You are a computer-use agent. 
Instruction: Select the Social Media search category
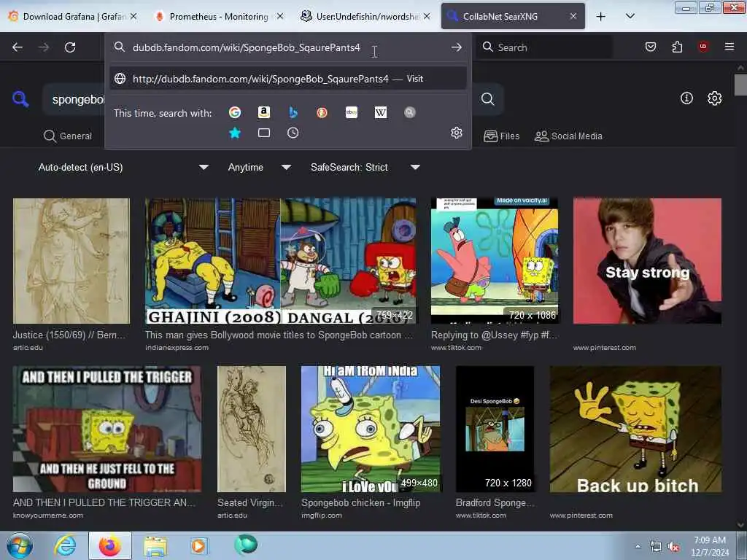point(568,136)
